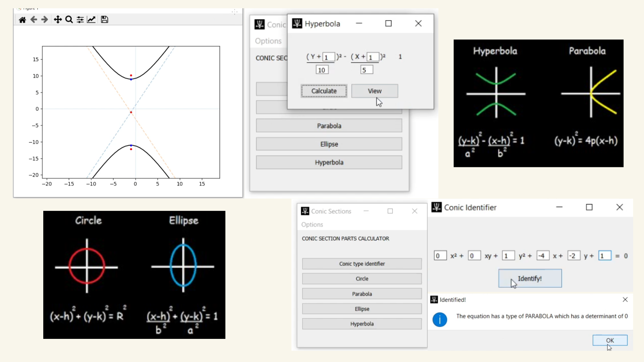The width and height of the screenshot is (644, 362).
Task: Select the Pan axes tool
Action: [58, 20]
